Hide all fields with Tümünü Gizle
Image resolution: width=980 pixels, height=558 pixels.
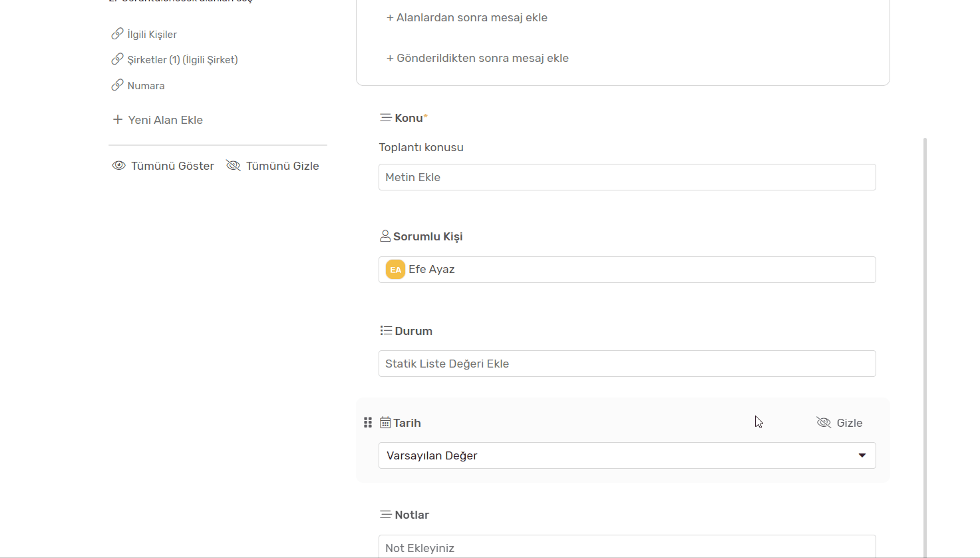(273, 166)
